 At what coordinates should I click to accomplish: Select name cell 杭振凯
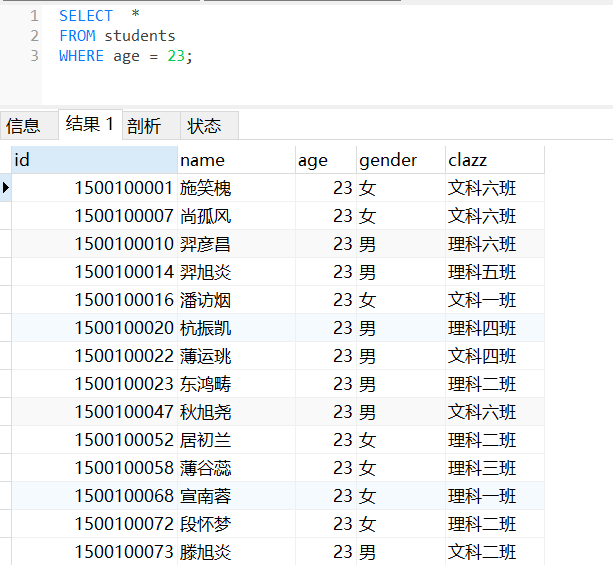[237, 328]
